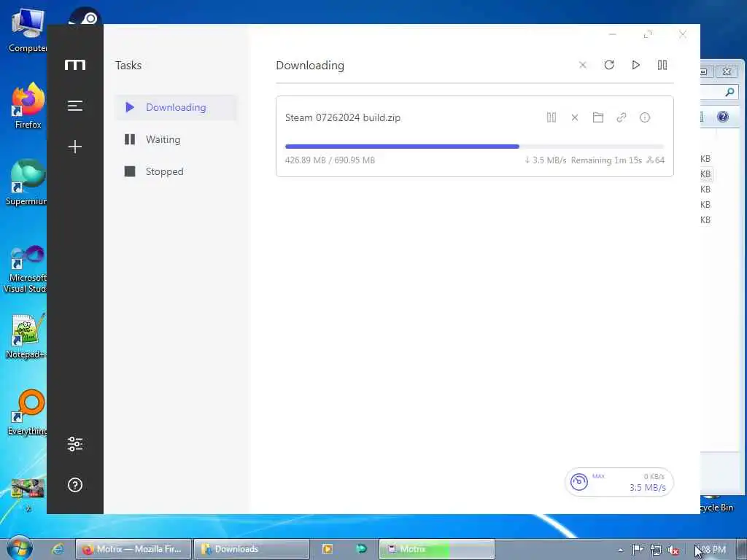Refresh the task list
Screen dimensions: 747x560
point(609,65)
